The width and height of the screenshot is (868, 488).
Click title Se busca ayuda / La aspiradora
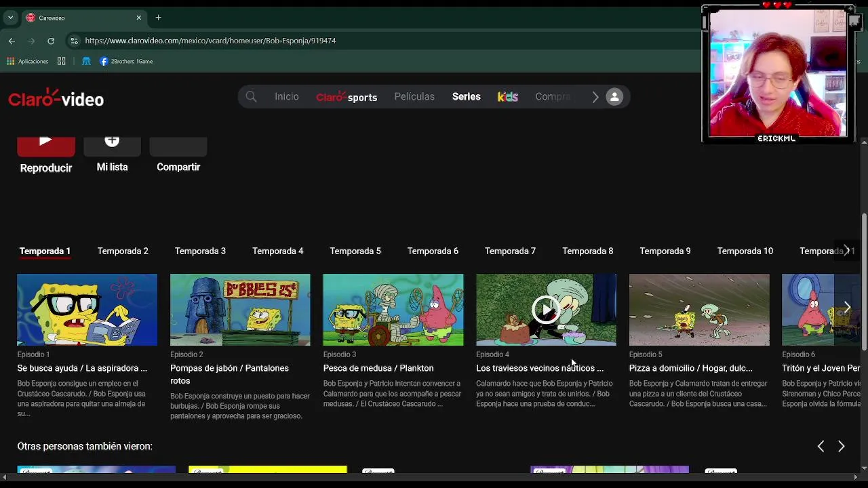(82, 368)
